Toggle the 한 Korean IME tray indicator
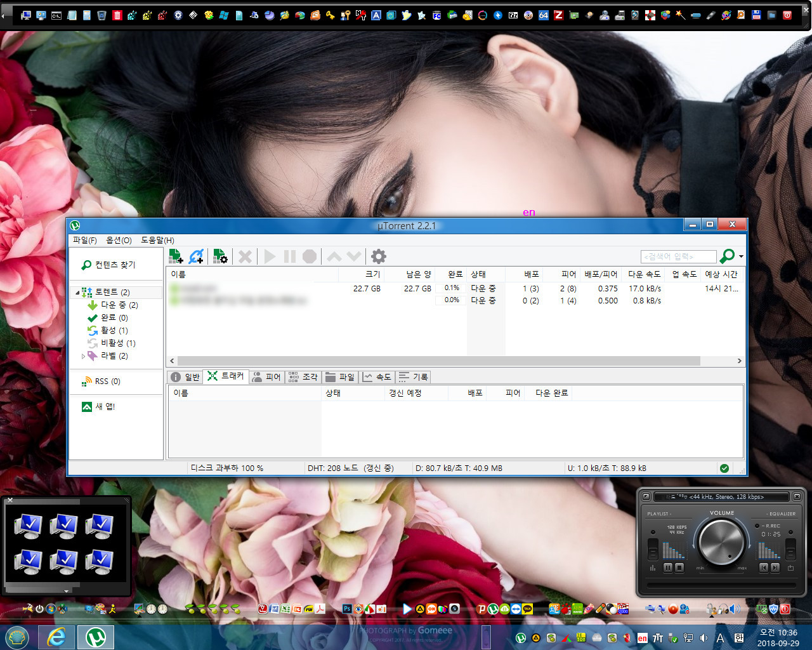This screenshot has height=650, width=812. (739, 638)
